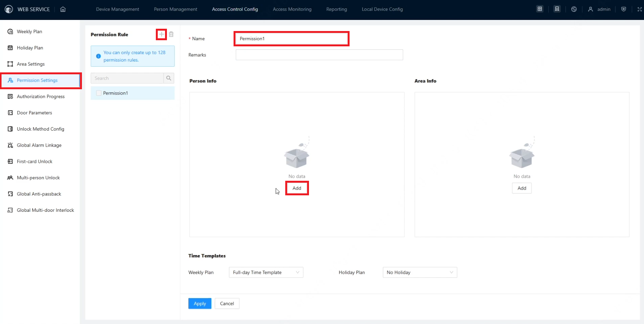Click the Global Alarm Linkage siren icon

coord(10,145)
